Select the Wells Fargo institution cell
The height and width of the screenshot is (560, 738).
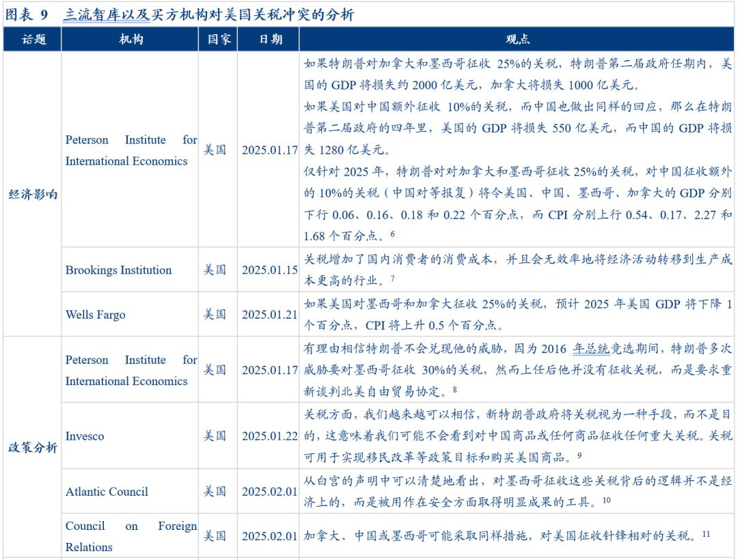pyautogui.click(x=96, y=315)
